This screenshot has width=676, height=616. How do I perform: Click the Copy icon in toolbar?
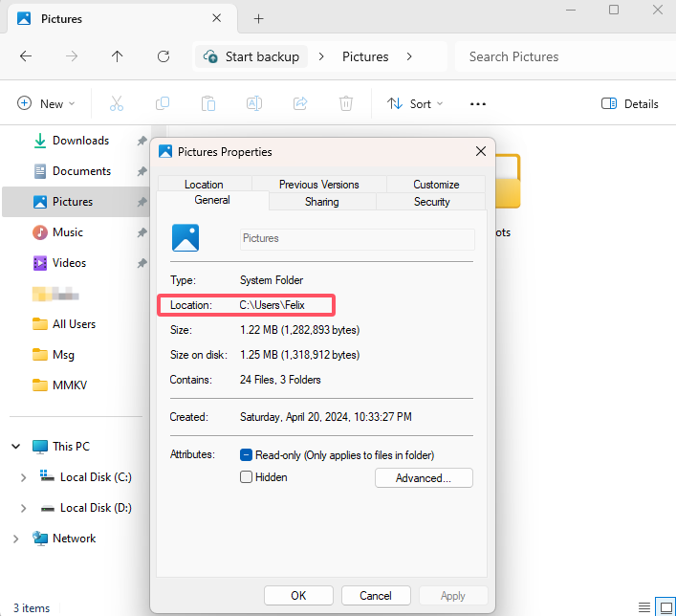[163, 103]
